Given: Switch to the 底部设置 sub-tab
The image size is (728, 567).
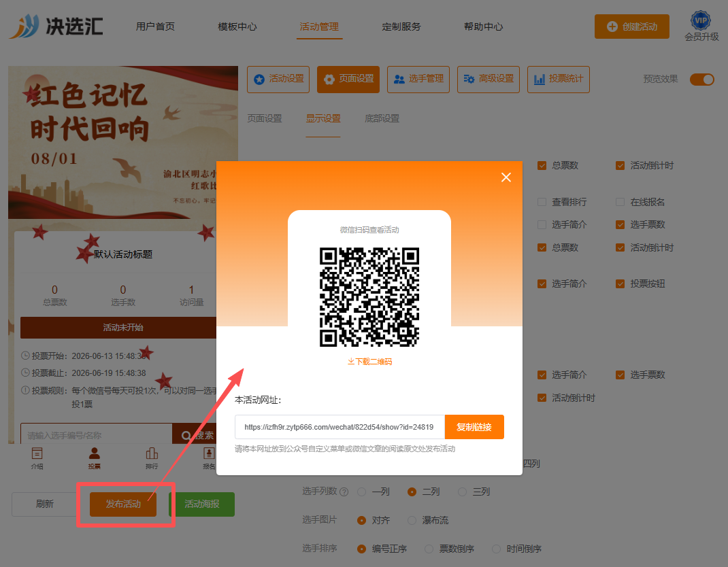Looking at the screenshot, I should [382, 118].
